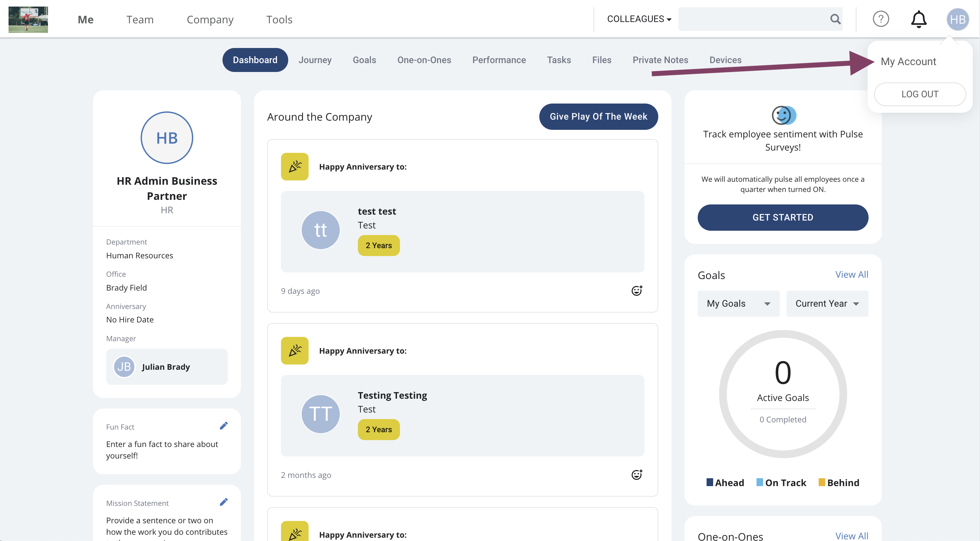Click the magnifier search icon
Image resolution: width=980 pixels, height=541 pixels.
coord(835,19)
